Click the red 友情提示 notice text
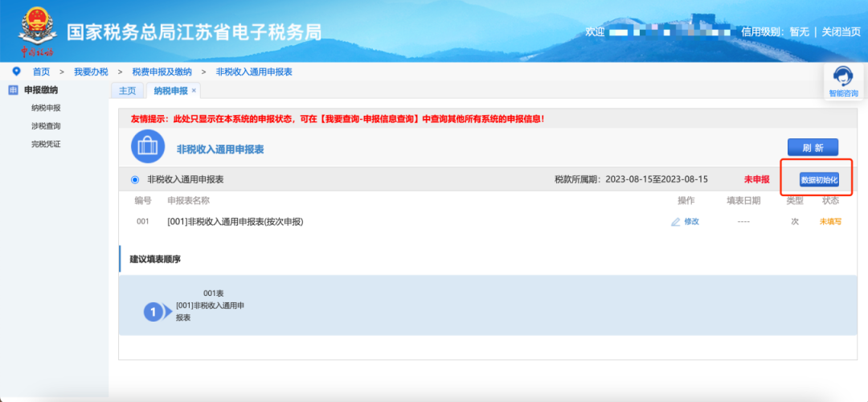Screen dimensions: 868x402 coord(337,119)
